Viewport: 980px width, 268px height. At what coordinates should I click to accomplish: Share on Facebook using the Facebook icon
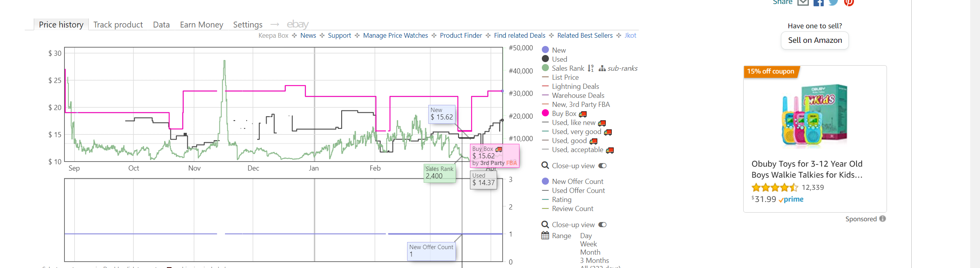click(818, 2)
